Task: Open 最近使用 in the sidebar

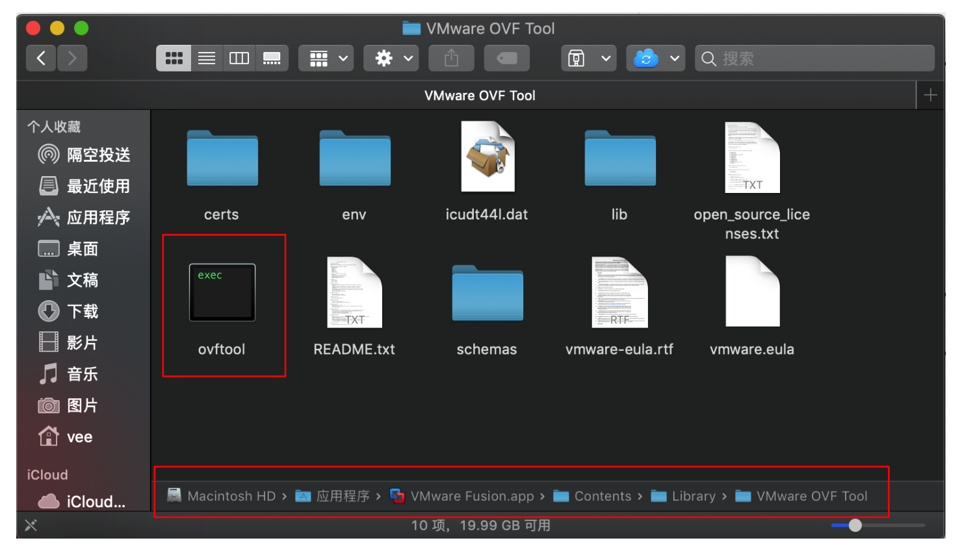Action: 84,186
